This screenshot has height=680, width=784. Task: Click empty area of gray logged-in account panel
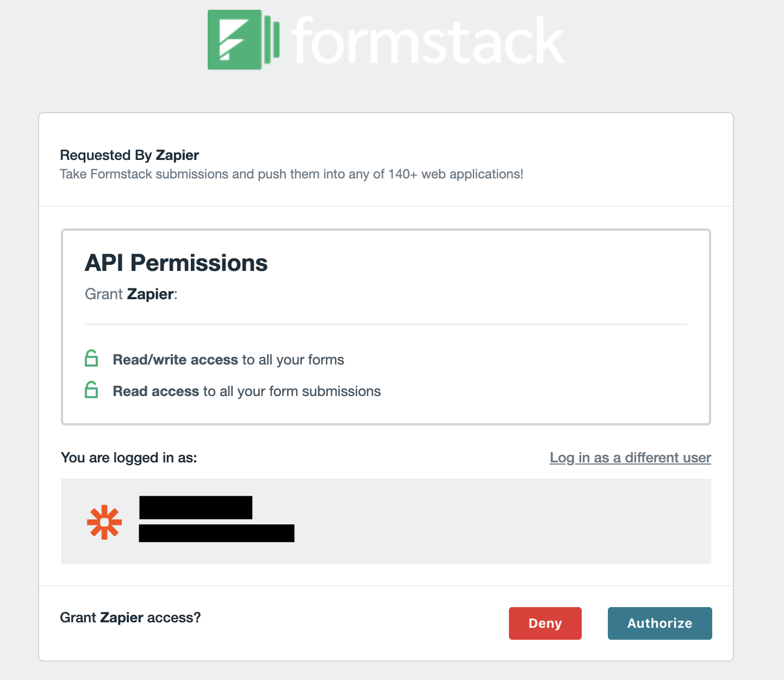tap(489, 521)
